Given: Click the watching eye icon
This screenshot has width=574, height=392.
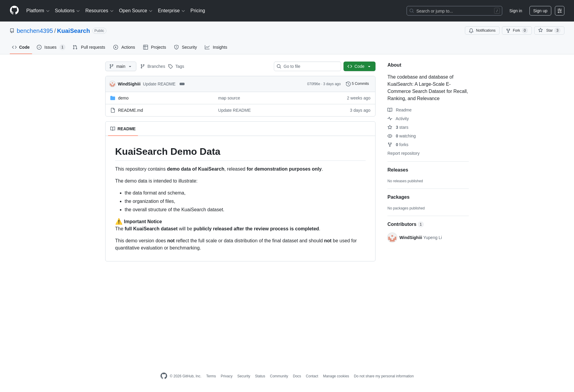Looking at the screenshot, I should click(x=390, y=136).
